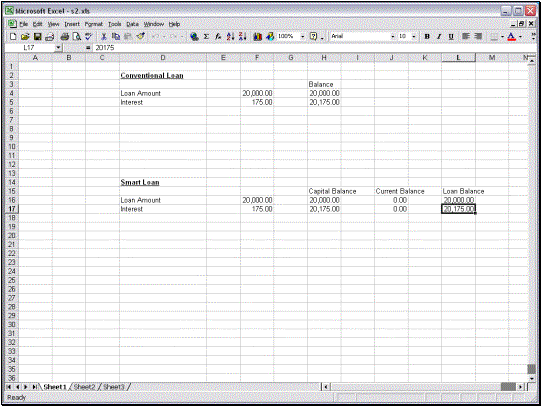
Task: Select cell containing Smart Loan heading
Action: coord(163,182)
